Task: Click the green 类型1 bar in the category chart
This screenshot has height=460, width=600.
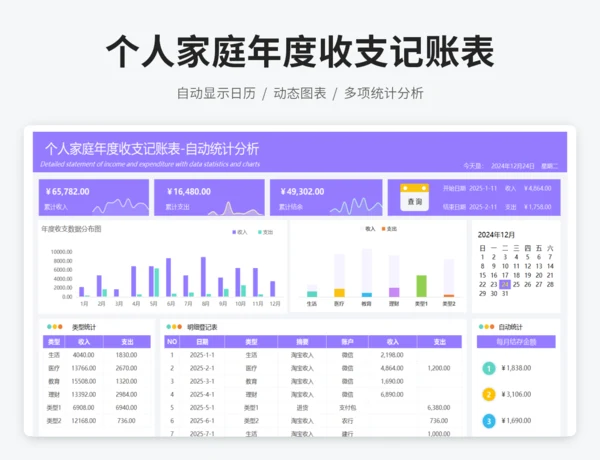Action: pyautogui.click(x=421, y=286)
